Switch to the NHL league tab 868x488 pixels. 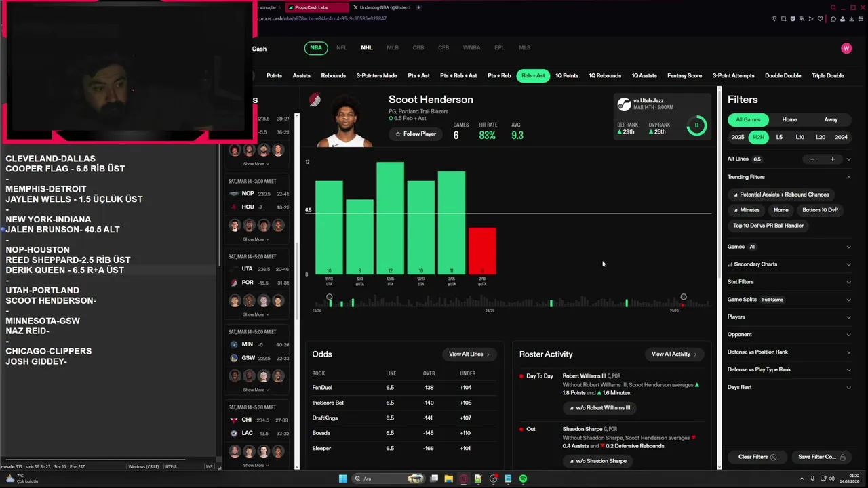(367, 48)
